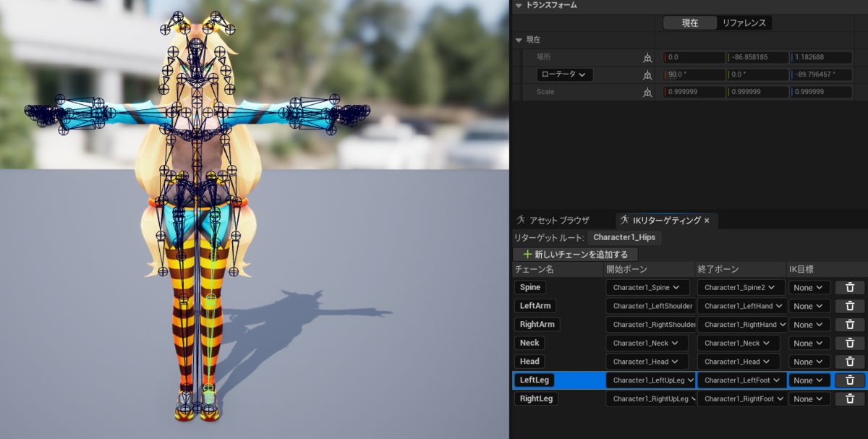Open LeftArm start bone Character1_LeftShoulder dropdown
The image size is (868, 439).
click(x=651, y=306)
